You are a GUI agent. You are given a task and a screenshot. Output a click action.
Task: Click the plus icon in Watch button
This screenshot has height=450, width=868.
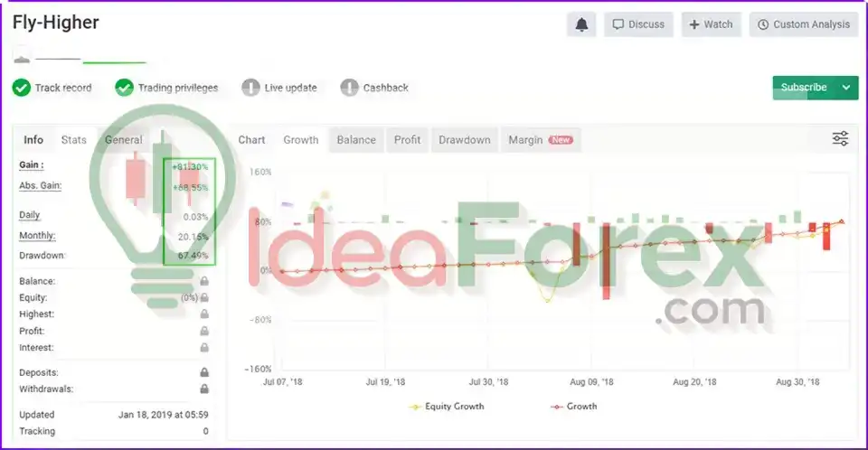coord(694,24)
